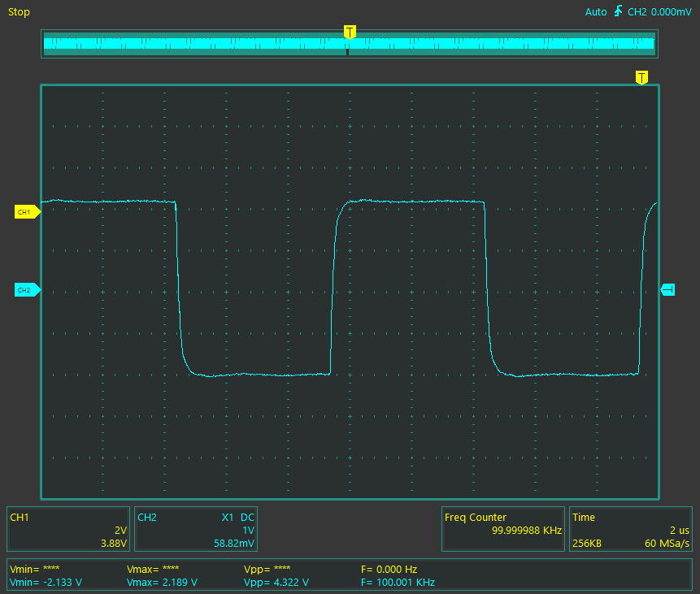Click the F= 100.001 KHz measurement
This screenshot has height=594, width=700.
(x=398, y=583)
